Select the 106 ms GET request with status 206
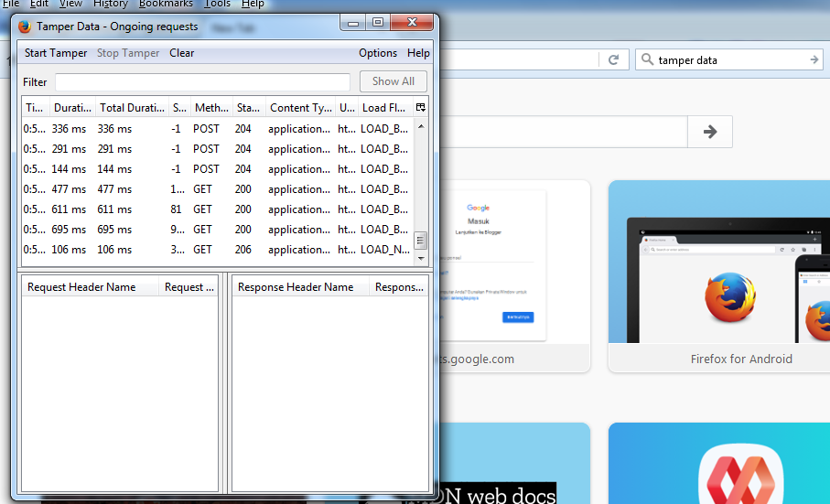 218,249
